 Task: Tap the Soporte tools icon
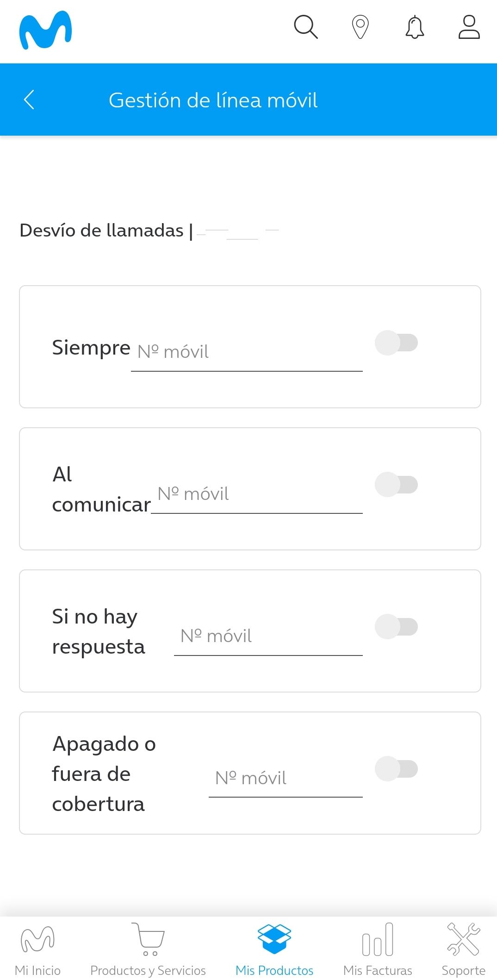(x=463, y=939)
